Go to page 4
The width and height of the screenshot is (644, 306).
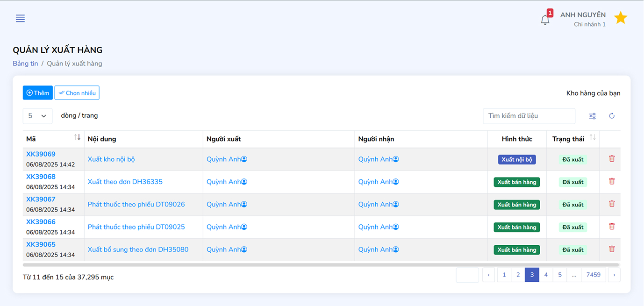point(545,275)
